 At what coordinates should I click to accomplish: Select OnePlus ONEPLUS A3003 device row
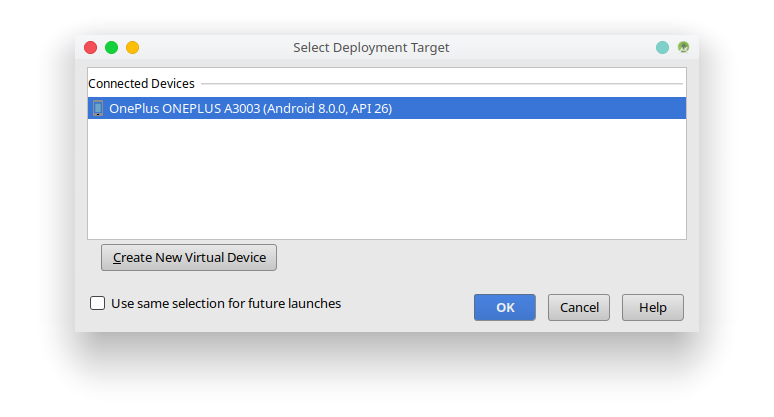pos(387,108)
